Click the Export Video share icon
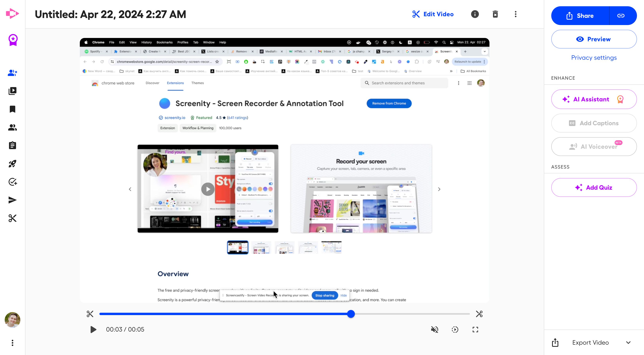Screen dimensions: 644x355 point(555,342)
